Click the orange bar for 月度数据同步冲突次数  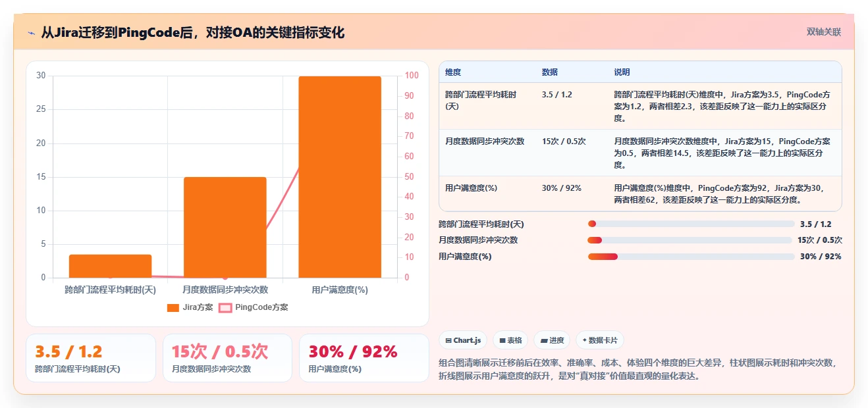coord(225,227)
